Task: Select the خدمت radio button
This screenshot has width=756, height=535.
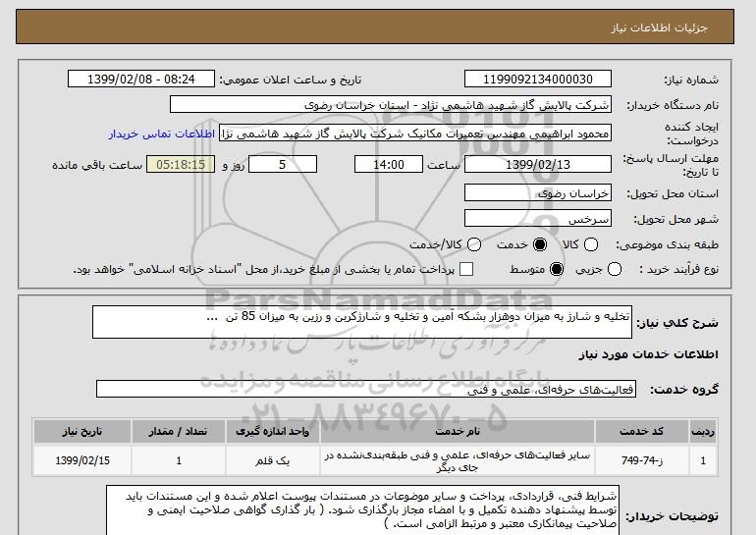Action: coord(540,244)
